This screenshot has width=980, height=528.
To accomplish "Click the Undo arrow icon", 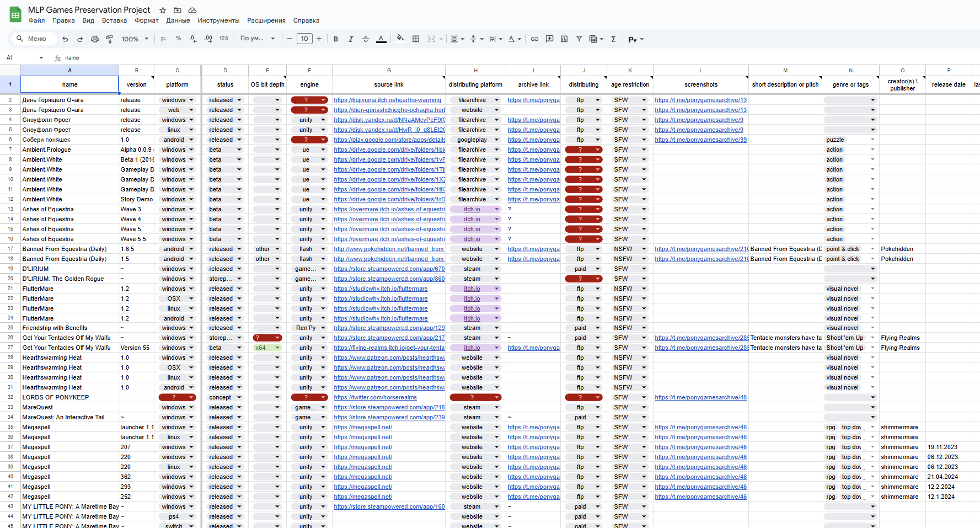I will click(x=65, y=39).
